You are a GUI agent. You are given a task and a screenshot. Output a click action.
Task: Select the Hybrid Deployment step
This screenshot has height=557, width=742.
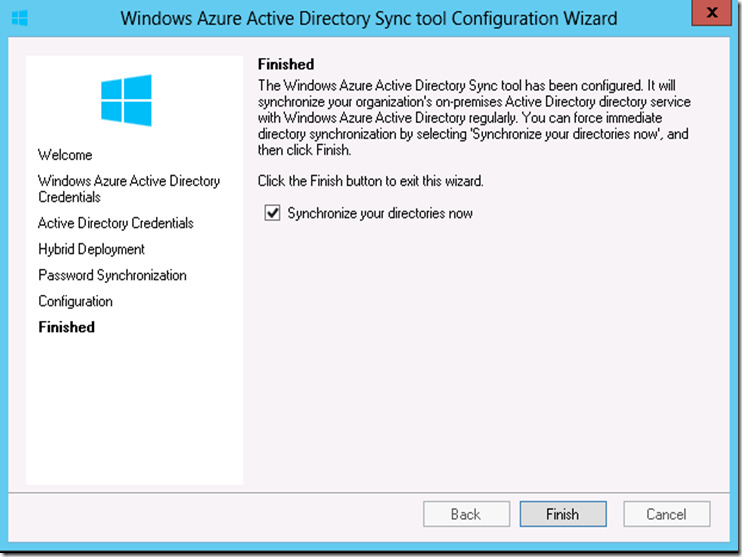[91, 249]
